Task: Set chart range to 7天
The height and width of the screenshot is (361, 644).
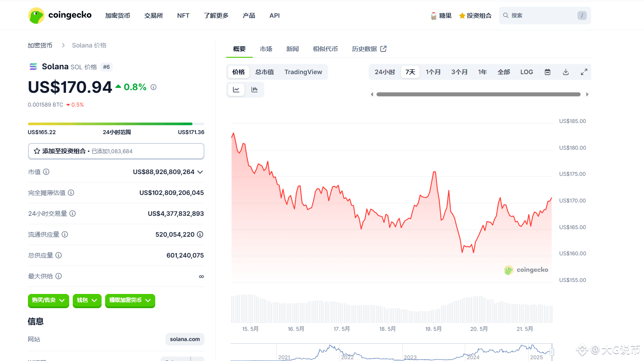Action: click(410, 72)
